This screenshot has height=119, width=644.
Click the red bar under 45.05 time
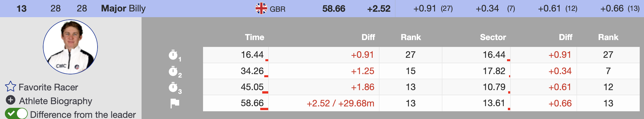(265, 92)
